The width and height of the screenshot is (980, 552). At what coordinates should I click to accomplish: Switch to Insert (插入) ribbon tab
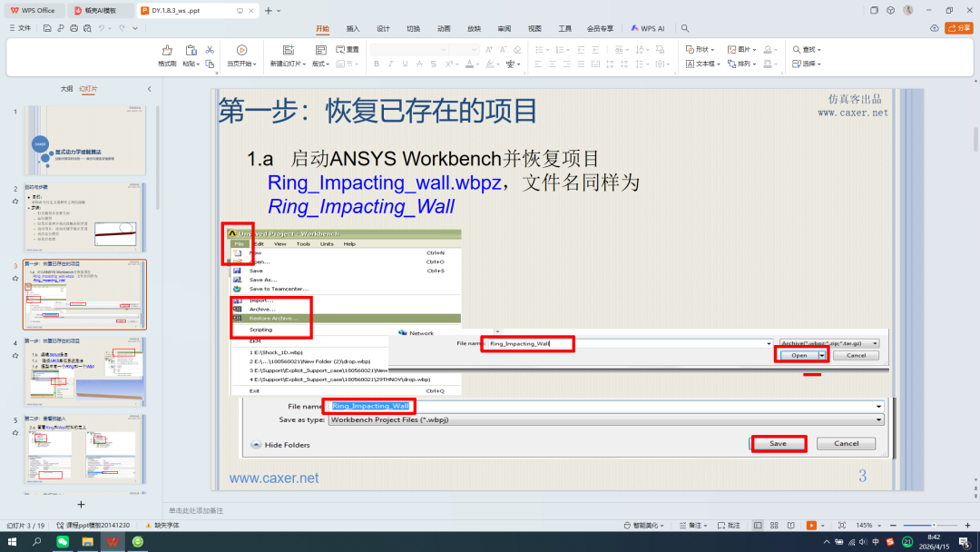coord(353,29)
